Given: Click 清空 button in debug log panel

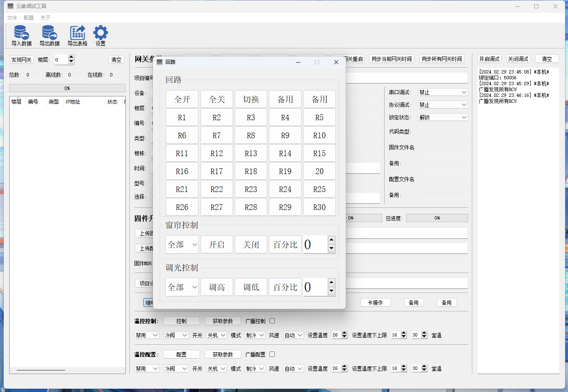Looking at the screenshot, I should [x=547, y=59].
